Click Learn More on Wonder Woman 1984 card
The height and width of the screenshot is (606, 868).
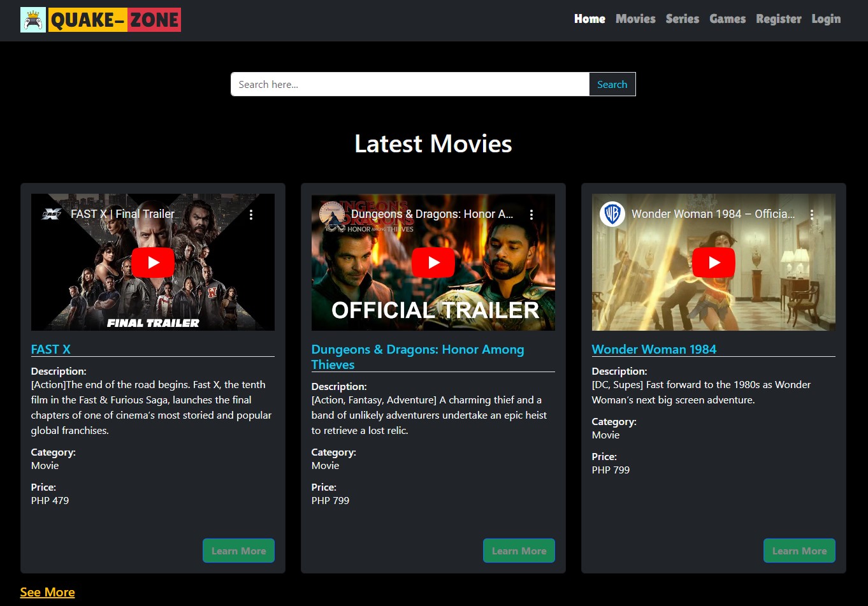pyautogui.click(x=799, y=551)
